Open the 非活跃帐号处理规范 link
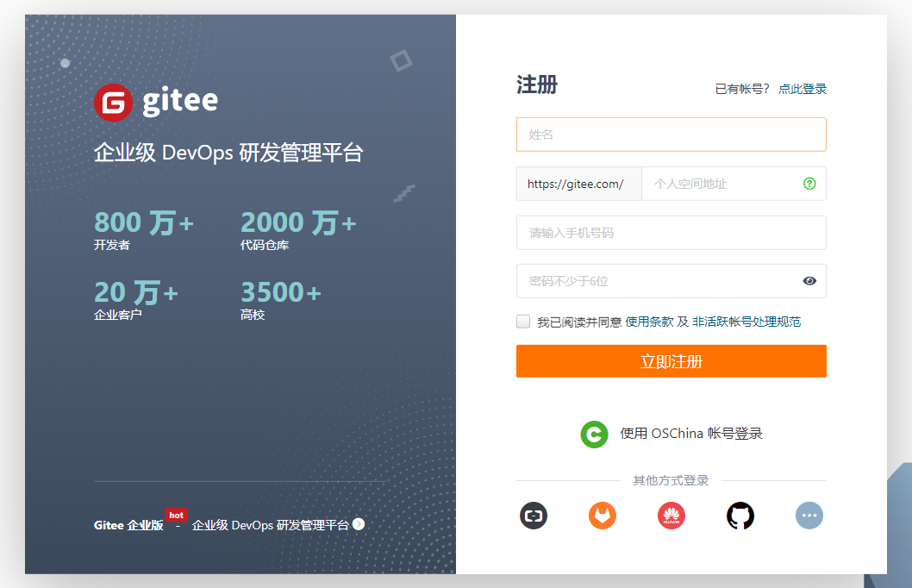912x588 pixels. click(x=746, y=322)
